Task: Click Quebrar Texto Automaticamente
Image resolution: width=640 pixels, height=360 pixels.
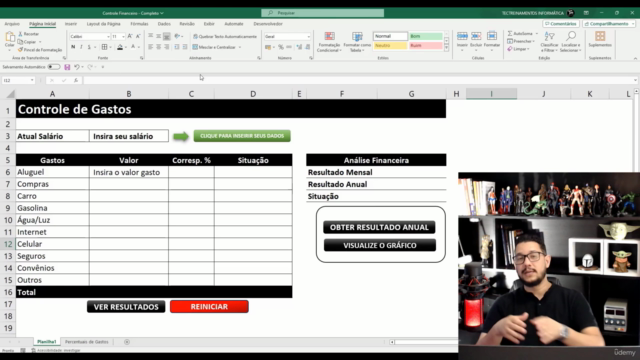Action: 225,36
